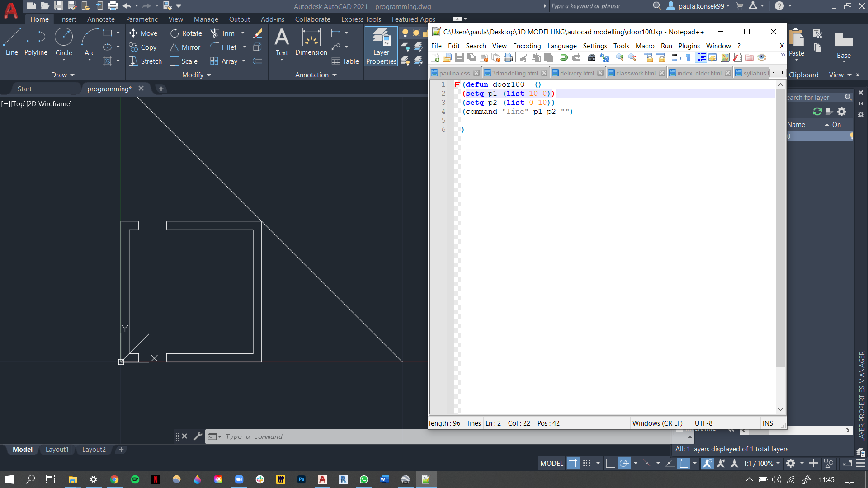The height and width of the screenshot is (488, 868).
Task: Click Cut scissors icon in Notepad++
Action: [x=524, y=58]
